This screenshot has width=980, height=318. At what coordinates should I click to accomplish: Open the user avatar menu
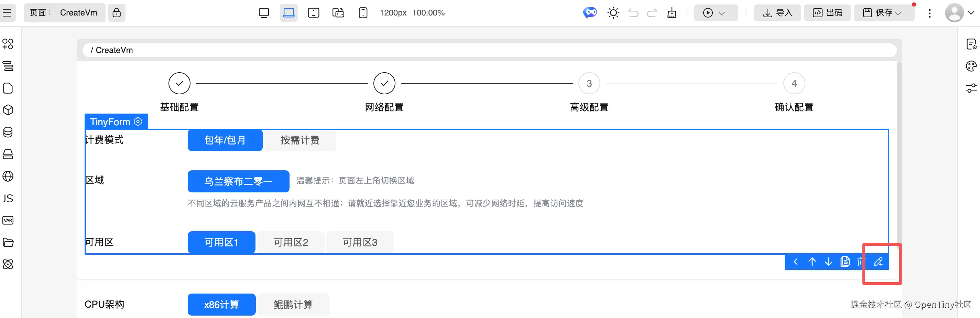pos(954,13)
